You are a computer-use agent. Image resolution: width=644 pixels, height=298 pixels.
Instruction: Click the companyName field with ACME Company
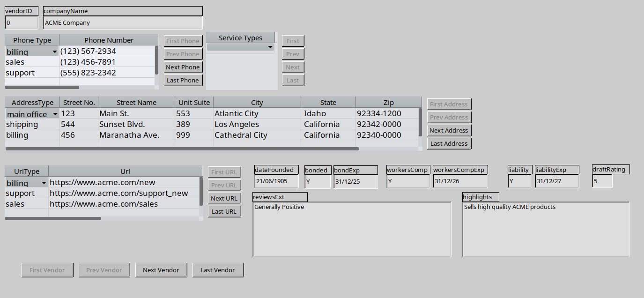point(123,22)
